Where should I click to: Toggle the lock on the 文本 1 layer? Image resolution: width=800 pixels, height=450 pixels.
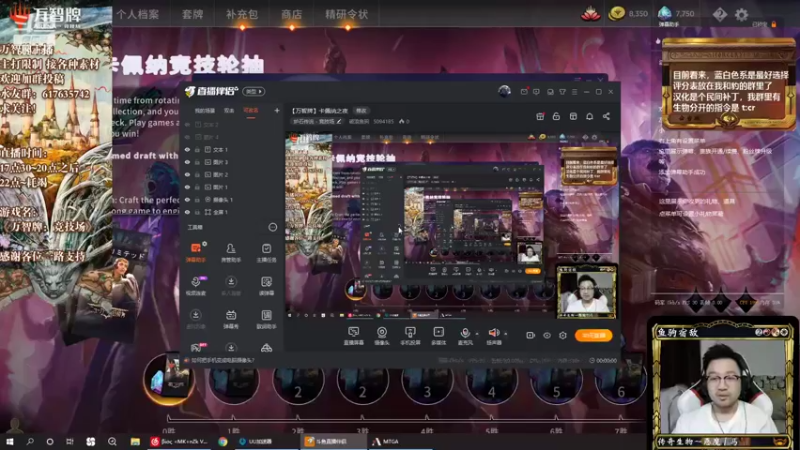point(197,149)
